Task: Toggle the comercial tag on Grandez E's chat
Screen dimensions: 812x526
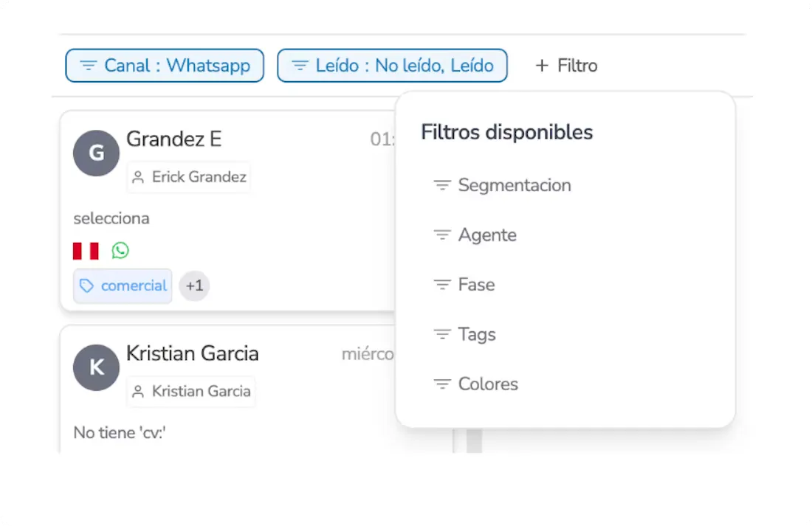Action: pos(123,285)
